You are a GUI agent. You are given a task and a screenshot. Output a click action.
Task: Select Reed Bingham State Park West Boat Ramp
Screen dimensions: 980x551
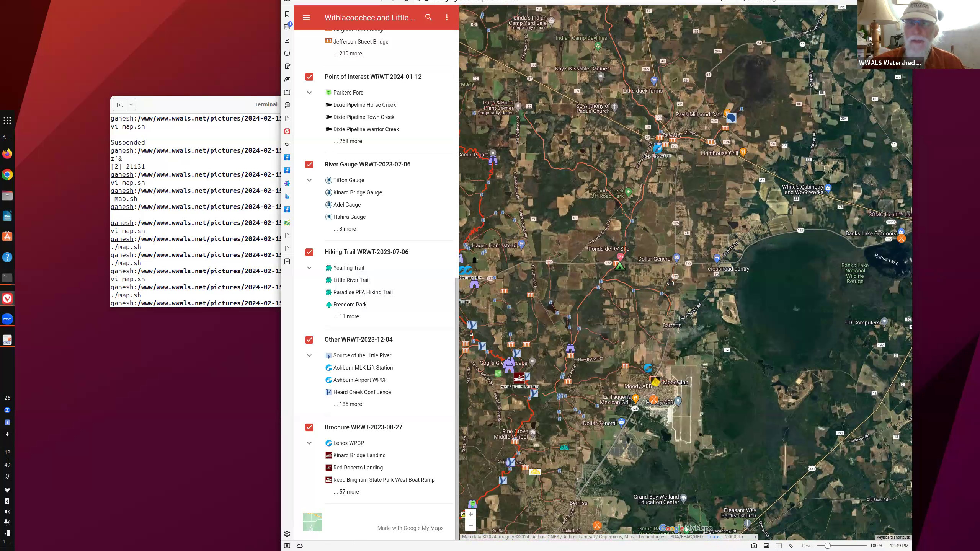click(x=384, y=480)
